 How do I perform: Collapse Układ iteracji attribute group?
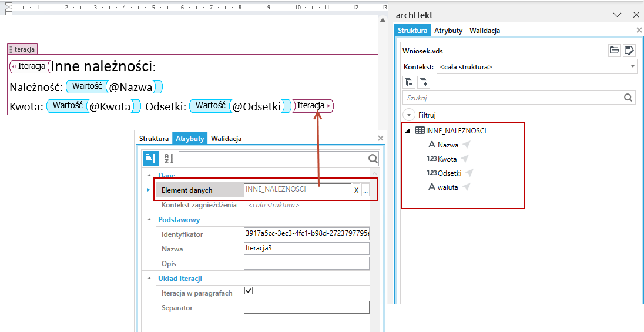click(149, 278)
